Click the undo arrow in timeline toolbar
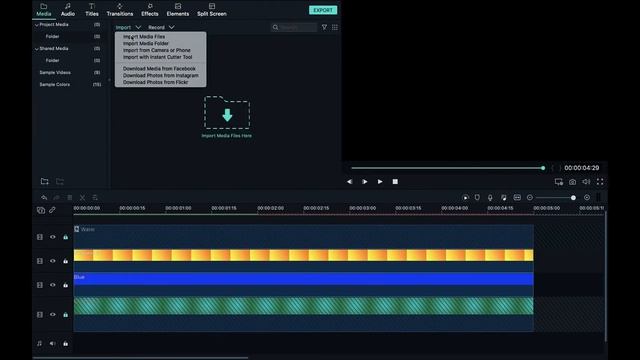640x360 pixels. 44,198
